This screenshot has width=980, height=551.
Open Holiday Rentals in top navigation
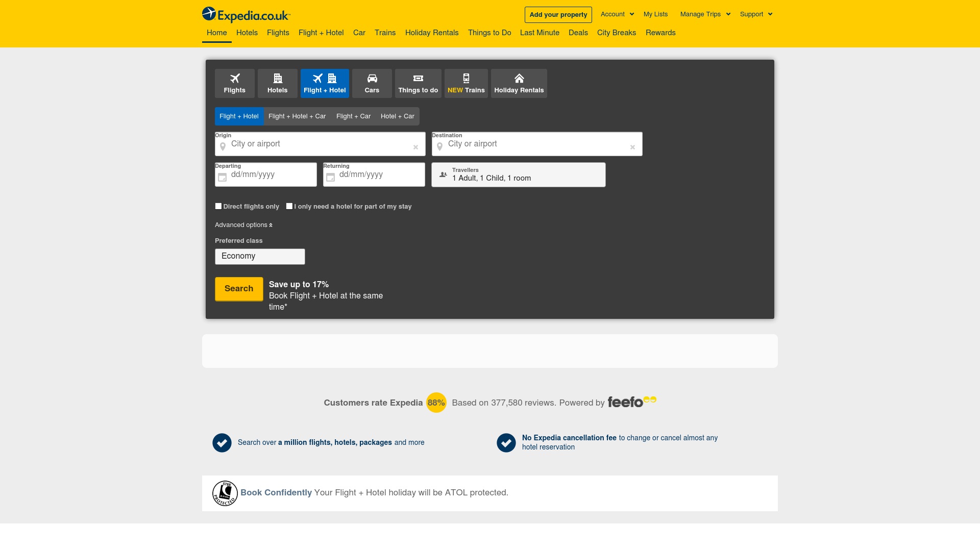tap(432, 33)
